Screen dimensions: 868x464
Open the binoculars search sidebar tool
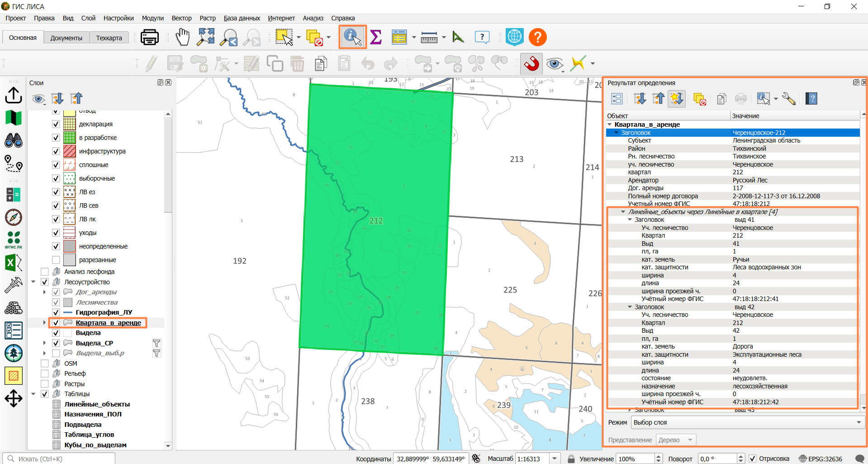(x=13, y=141)
